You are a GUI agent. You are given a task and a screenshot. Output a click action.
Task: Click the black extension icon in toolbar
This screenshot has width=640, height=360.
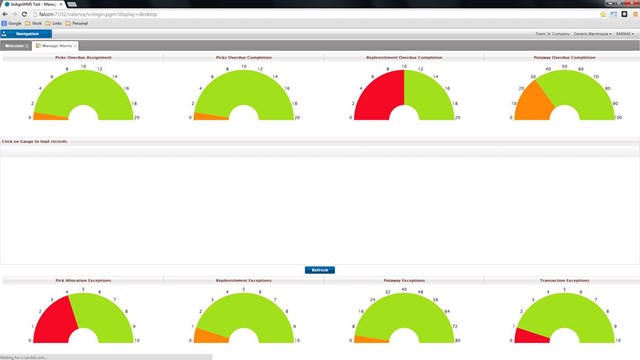[x=624, y=14]
